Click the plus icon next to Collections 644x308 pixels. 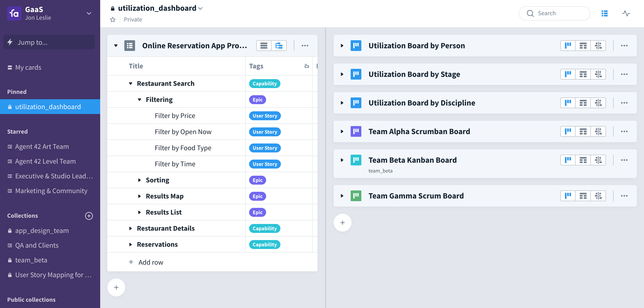(89, 216)
